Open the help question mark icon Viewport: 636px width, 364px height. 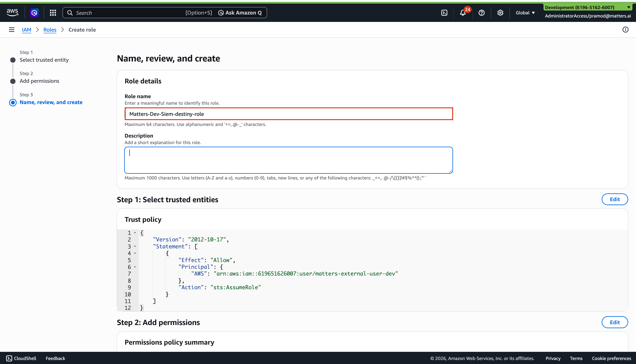tap(482, 13)
